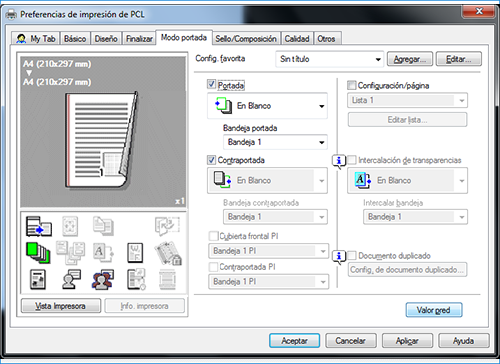Click the Agregar... button
500x364 pixels.
(410, 59)
